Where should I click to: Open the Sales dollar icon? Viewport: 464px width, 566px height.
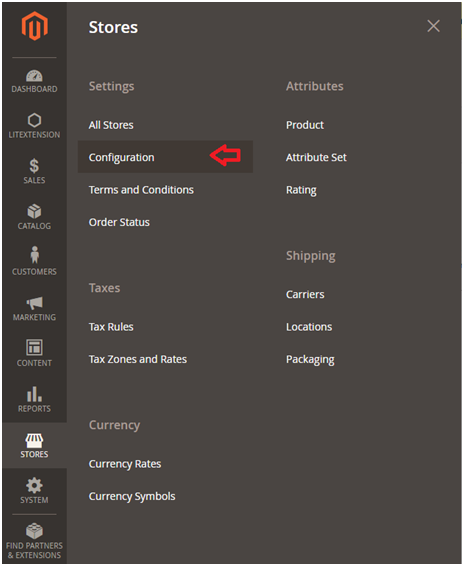(x=34, y=166)
